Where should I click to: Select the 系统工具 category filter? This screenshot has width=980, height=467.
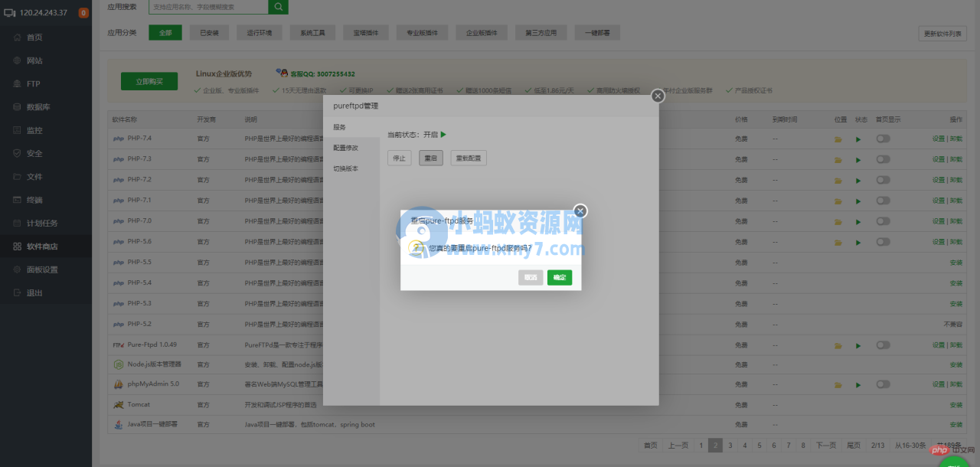pyautogui.click(x=312, y=33)
